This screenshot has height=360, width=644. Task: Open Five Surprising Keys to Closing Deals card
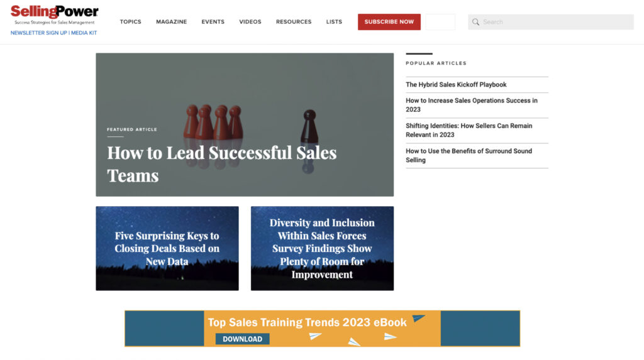(x=167, y=248)
